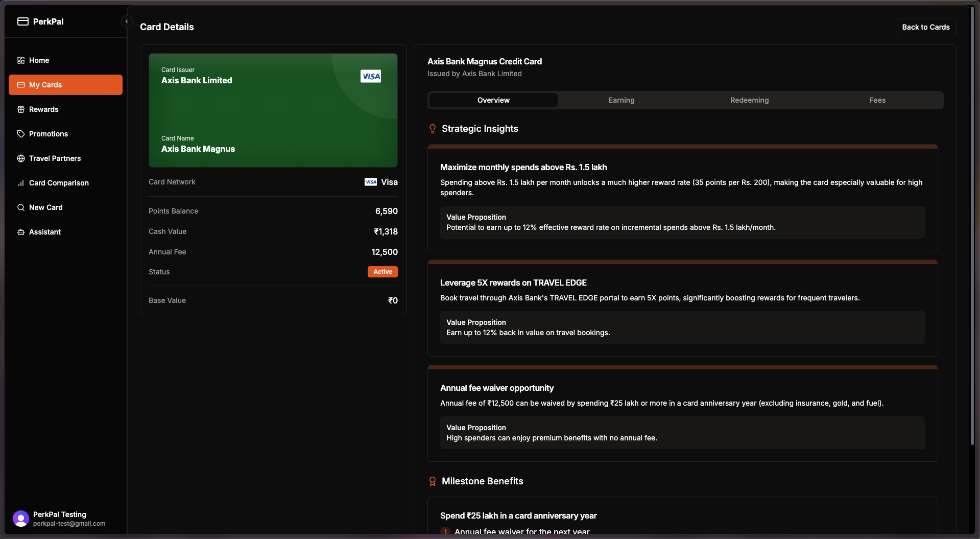Click the Cash Value amount ₹1,318
The height and width of the screenshot is (539, 980).
coord(386,231)
